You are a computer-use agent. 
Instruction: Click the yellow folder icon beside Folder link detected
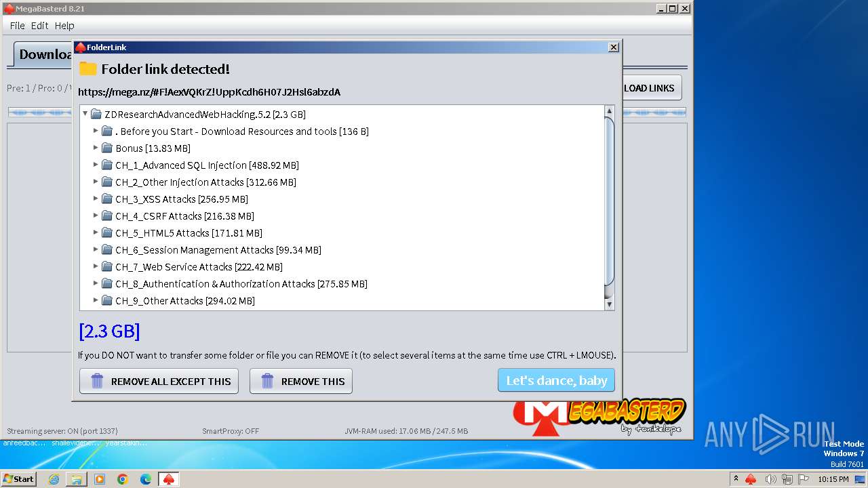[87, 68]
